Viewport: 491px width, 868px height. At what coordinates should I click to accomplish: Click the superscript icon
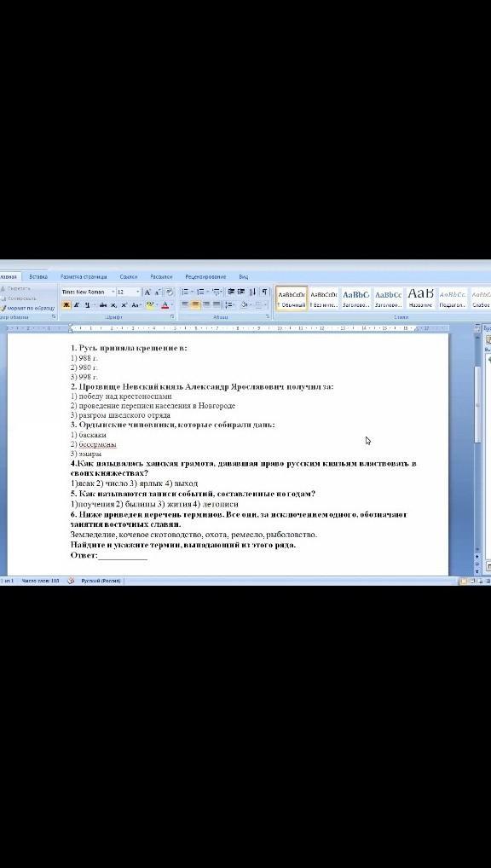(124, 305)
